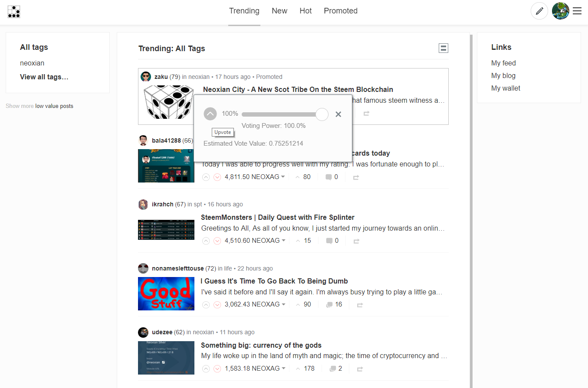Viewport: 588px width, 388px height.
Task: Click the vote weight slider handle
Action: [x=322, y=114]
